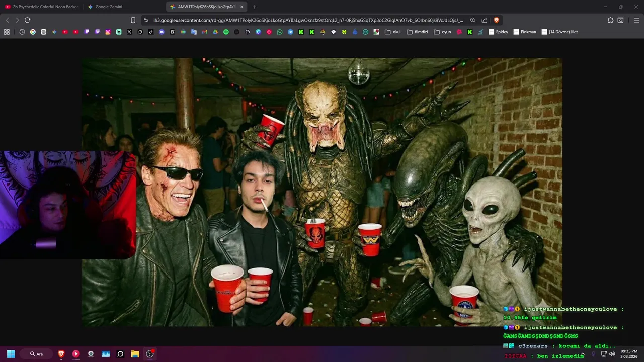This screenshot has height=362, width=644.
Task: Open the volume speaker tray icon
Action: click(612, 354)
